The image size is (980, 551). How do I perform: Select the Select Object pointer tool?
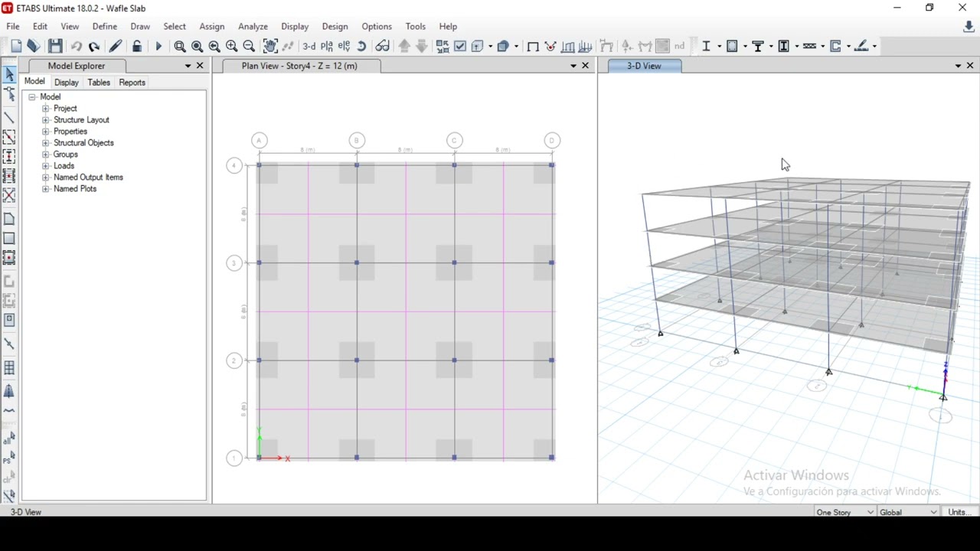[9, 74]
